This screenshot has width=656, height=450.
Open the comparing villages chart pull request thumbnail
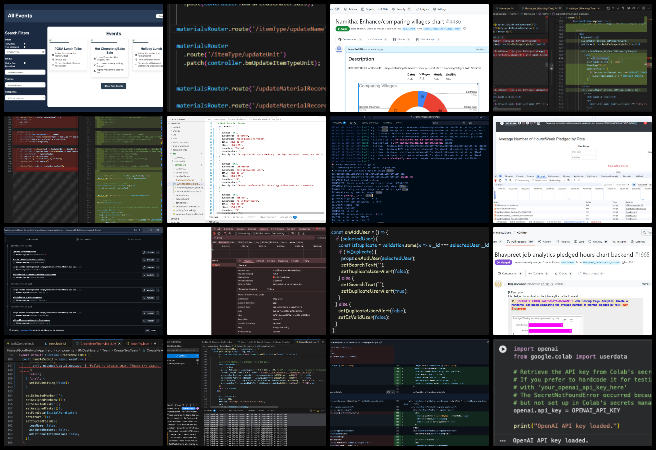pyautogui.click(x=409, y=58)
